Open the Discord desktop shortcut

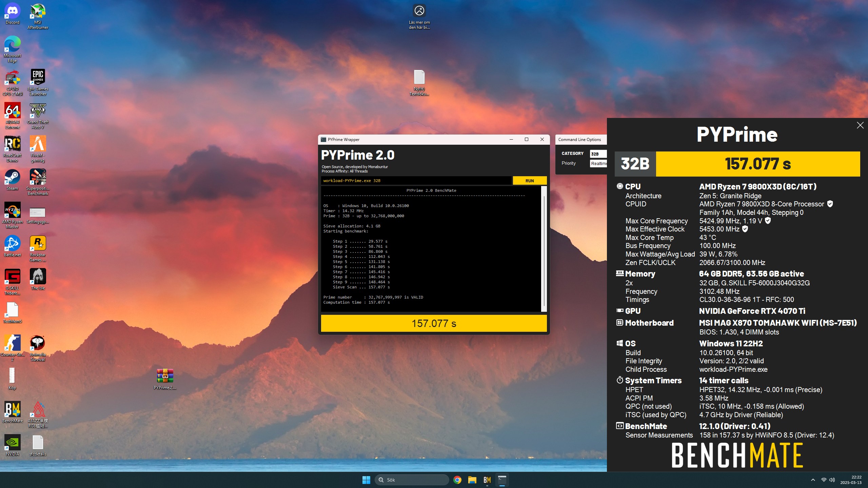click(13, 14)
